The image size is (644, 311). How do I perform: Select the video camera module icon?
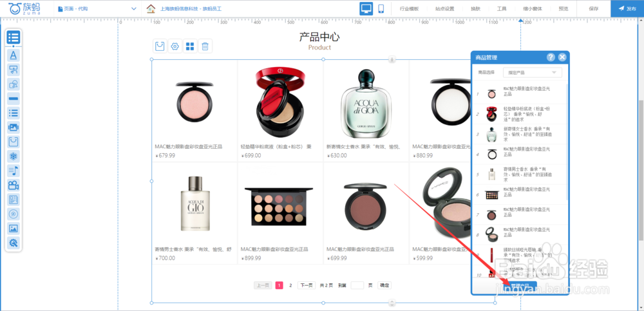[x=14, y=185]
